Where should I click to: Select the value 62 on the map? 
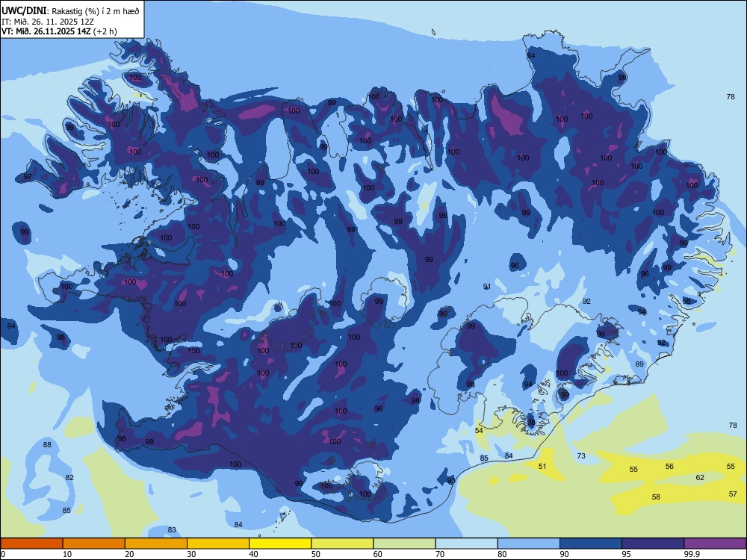click(x=700, y=477)
